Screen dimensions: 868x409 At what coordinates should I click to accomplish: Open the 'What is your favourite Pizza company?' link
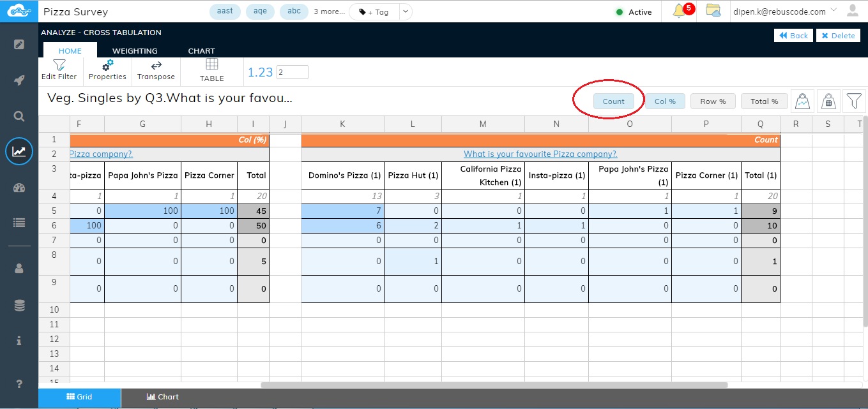[540, 154]
